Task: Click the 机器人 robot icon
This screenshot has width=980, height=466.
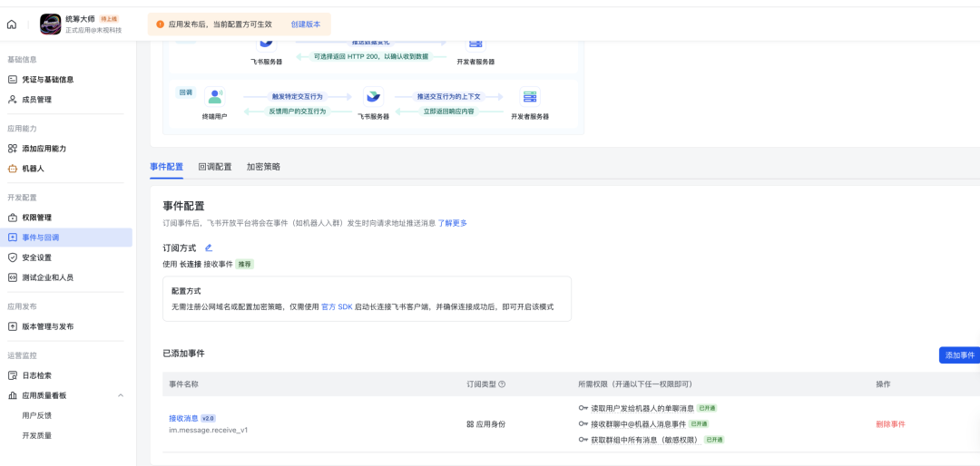Action: (x=12, y=169)
